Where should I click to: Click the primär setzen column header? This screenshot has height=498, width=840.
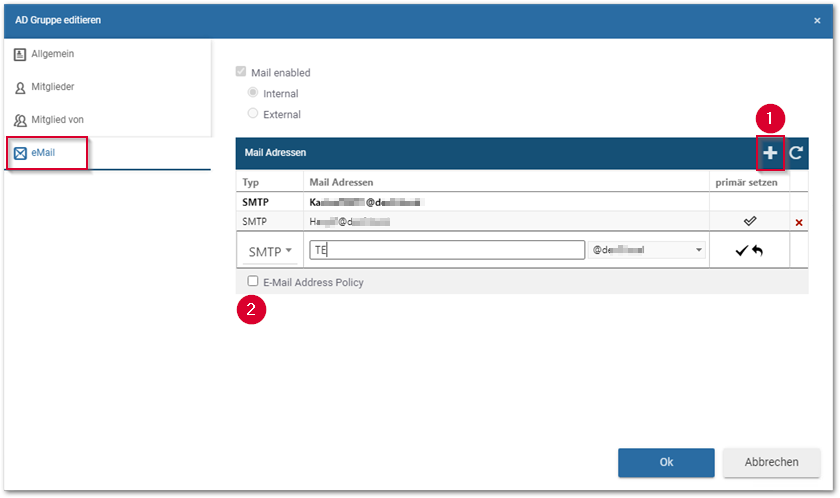(746, 183)
